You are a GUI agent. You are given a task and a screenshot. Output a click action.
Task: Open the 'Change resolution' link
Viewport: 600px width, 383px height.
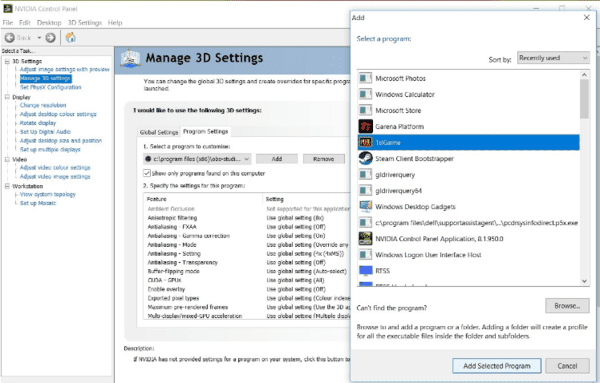click(43, 105)
